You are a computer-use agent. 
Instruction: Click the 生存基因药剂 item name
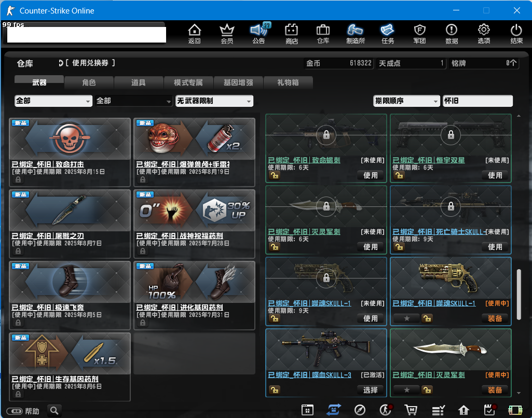55,379
